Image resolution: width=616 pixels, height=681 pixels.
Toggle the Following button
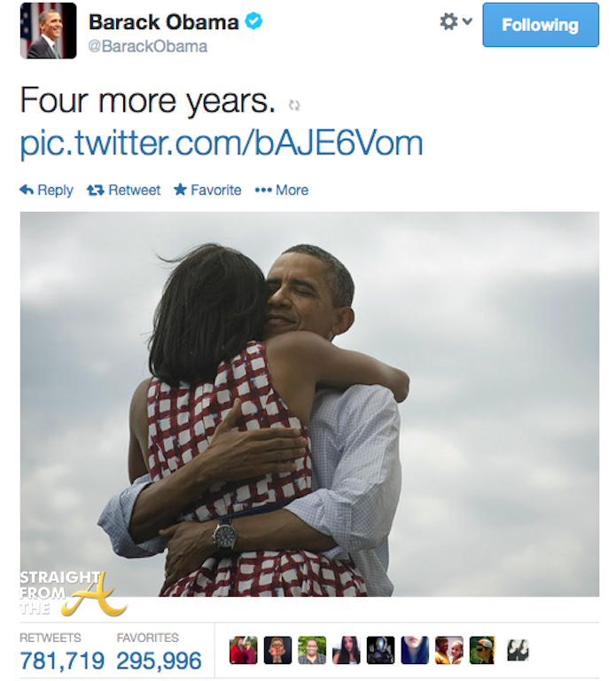[541, 25]
